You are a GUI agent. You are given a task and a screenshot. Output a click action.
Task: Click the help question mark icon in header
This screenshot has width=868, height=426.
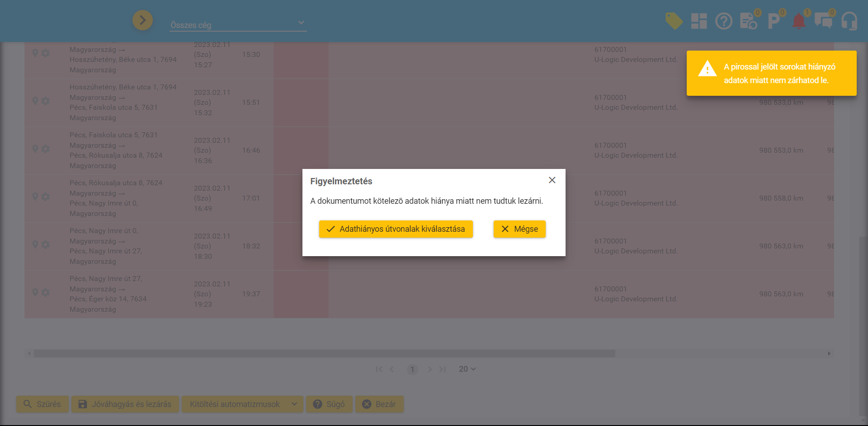click(723, 21)
